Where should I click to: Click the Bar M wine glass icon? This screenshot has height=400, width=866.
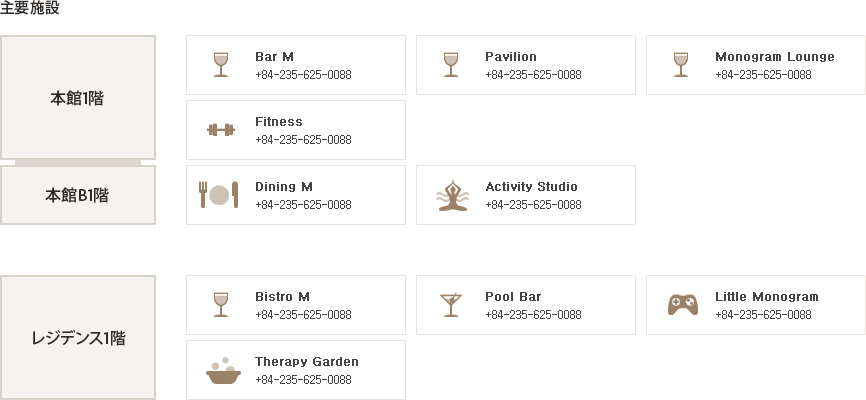(221, 65)
